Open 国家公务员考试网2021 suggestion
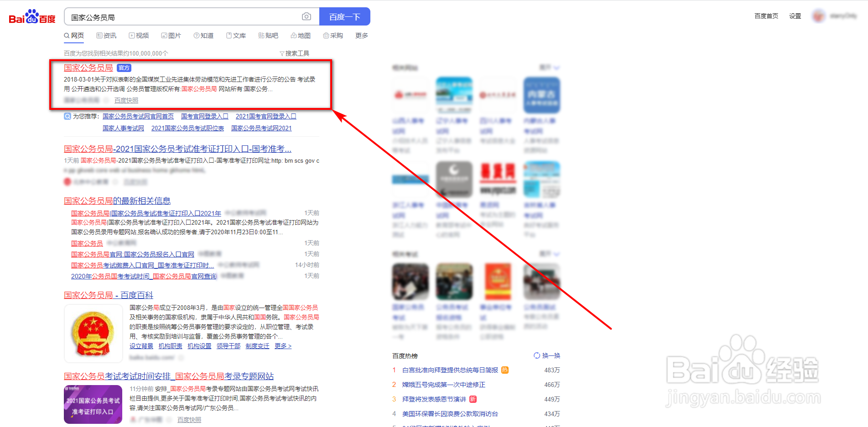The image size is (868, 427). click(261, 128)
